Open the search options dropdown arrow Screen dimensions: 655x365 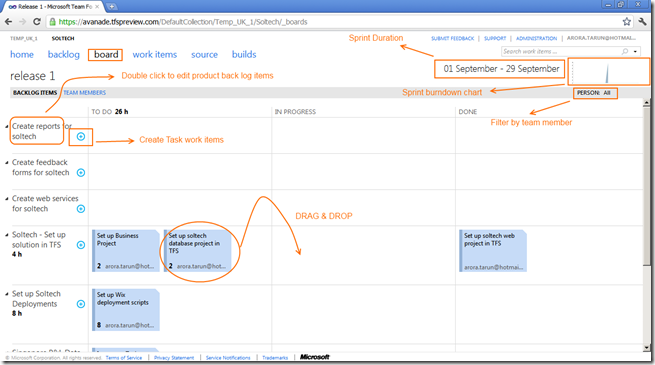(635, 52)
